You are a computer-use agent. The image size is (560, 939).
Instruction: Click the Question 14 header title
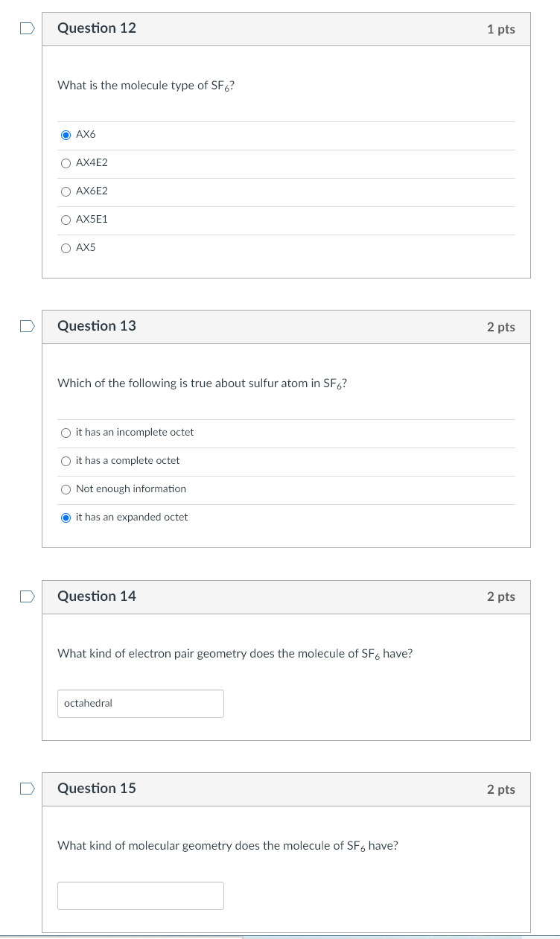pyautogui.click(x=97, y=596)
